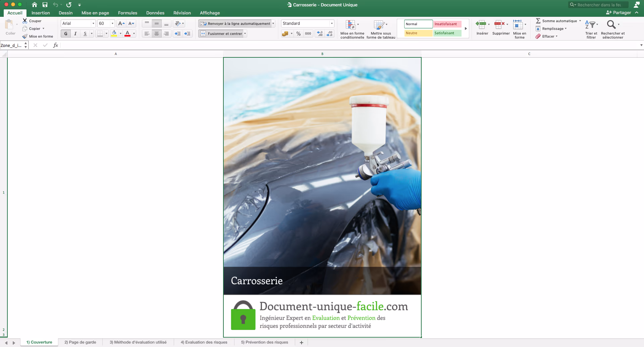Screen dimensions: 644x347
Task: Open the Standard number format dropdown
Action: coord(332,23)
